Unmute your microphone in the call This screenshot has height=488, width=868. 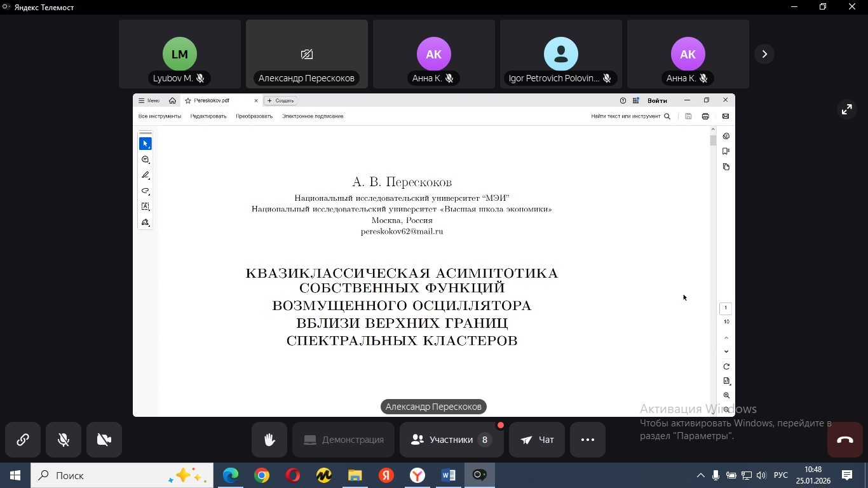point(63,439)
